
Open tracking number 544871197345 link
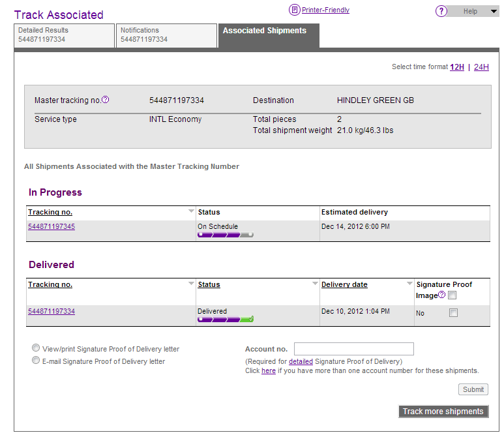pos(52,227)
